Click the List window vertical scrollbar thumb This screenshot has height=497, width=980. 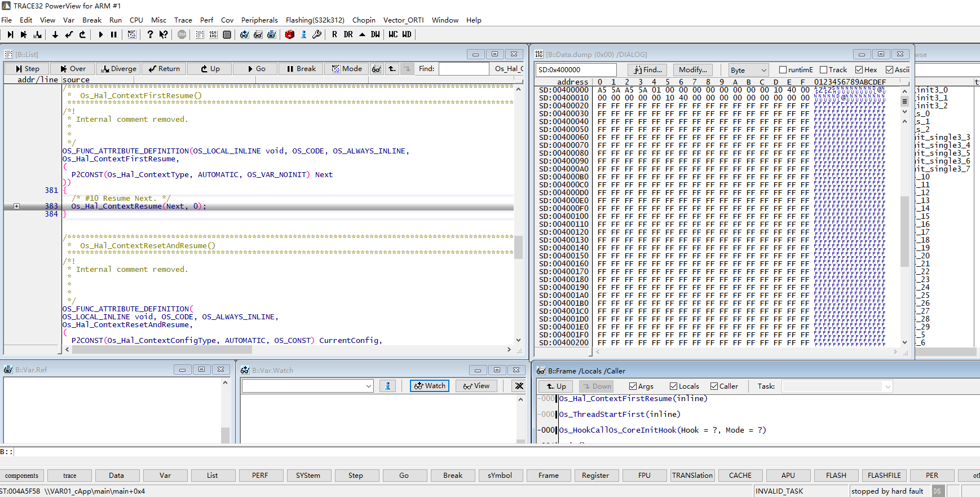click(x=518, y=247)
